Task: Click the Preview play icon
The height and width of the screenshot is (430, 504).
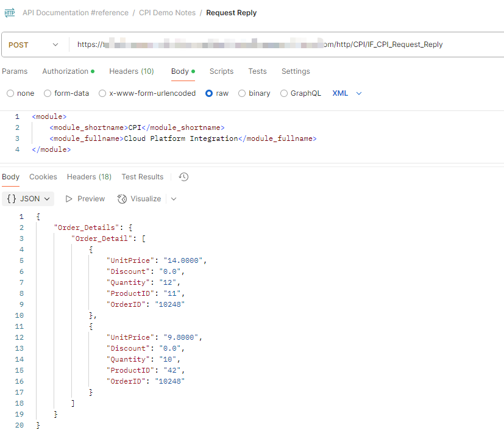Action: pos(69,199)
